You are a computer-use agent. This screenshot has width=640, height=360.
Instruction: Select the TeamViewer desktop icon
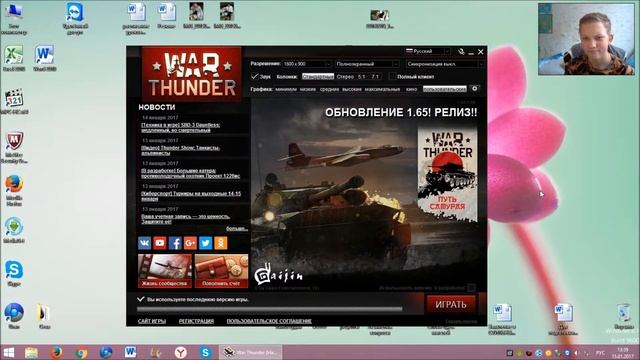pos(75,18)
